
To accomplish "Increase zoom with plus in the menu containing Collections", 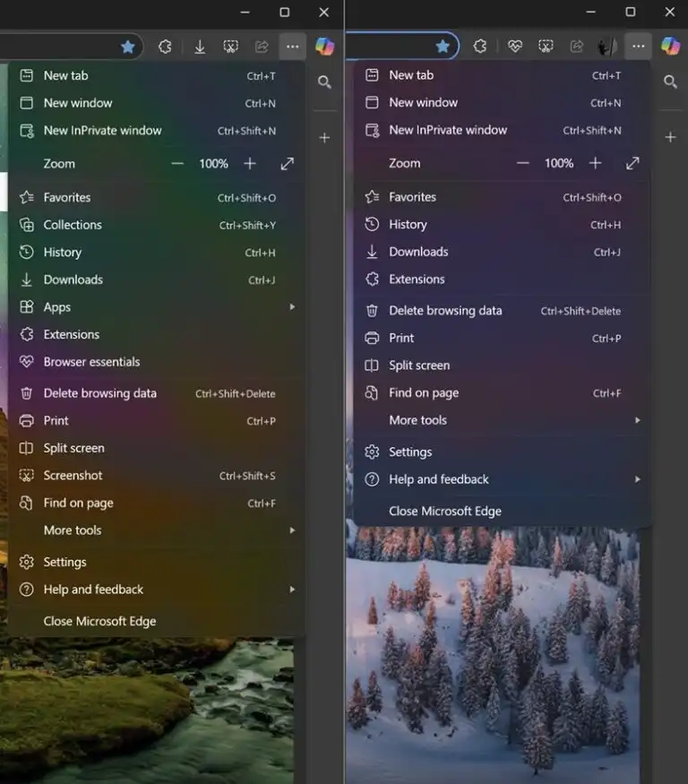I will pyautogui.click(x=250, y=163).
